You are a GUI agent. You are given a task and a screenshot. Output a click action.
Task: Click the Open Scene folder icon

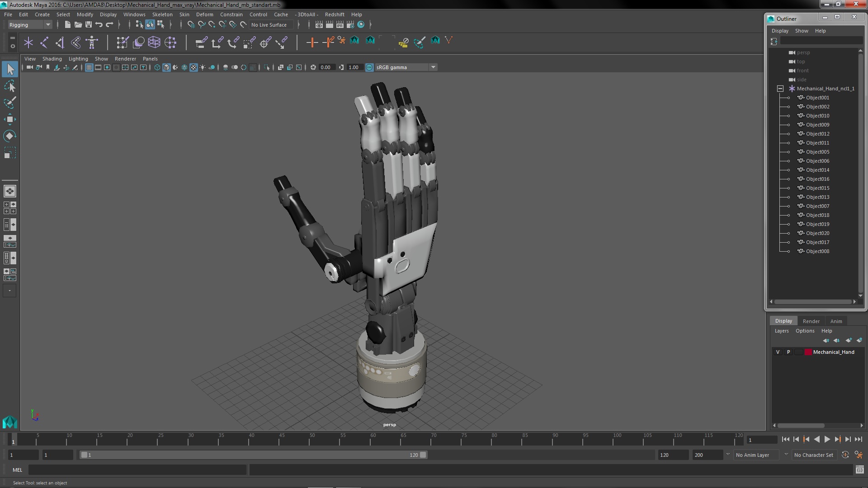78,24
